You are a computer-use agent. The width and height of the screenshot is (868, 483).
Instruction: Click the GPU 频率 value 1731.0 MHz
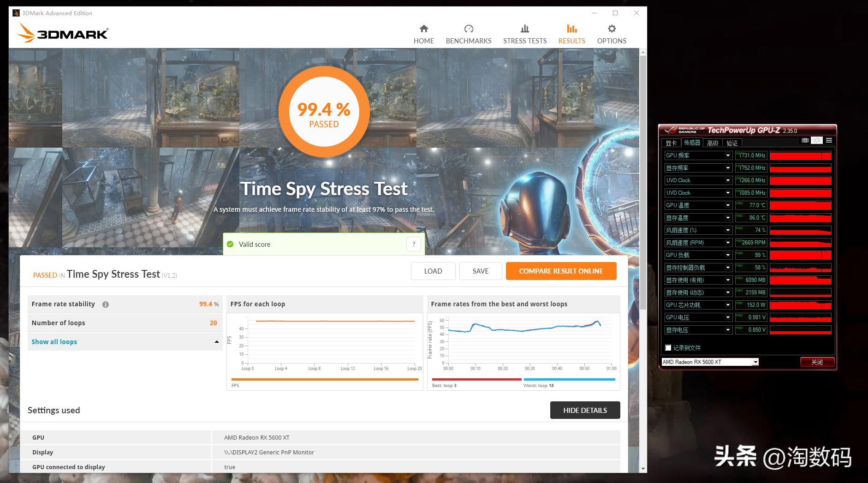[751, 155]
